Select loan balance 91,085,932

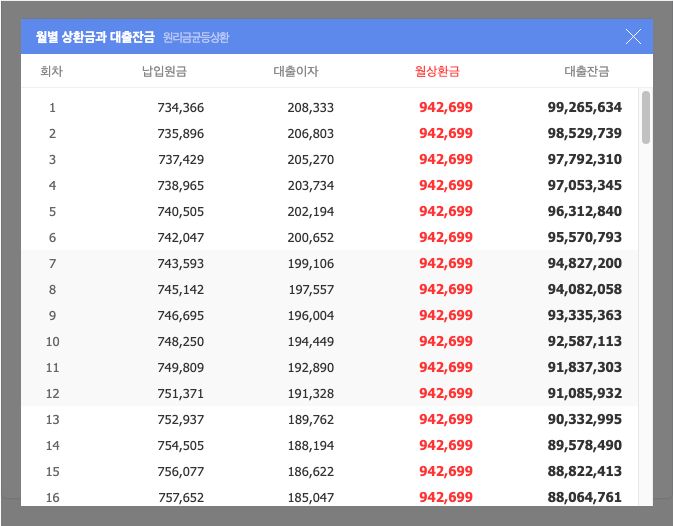tap(585, 393)
